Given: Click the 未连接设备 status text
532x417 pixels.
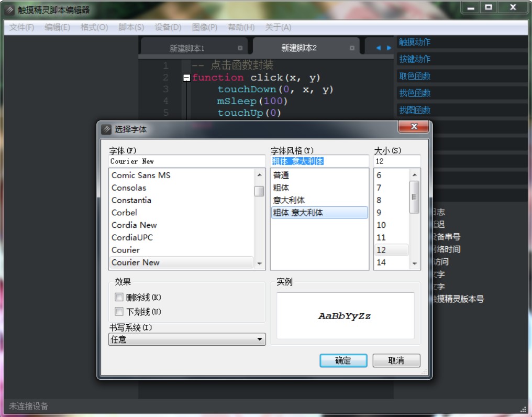Looking at the screenshot, I should coord(28,406).
